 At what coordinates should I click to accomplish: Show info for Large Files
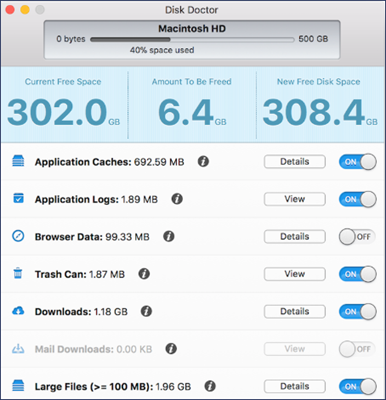click(210, 386)
